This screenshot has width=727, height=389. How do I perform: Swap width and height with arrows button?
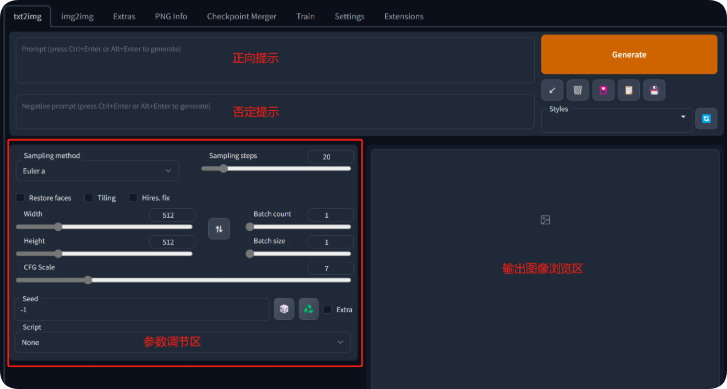[219, 229]
